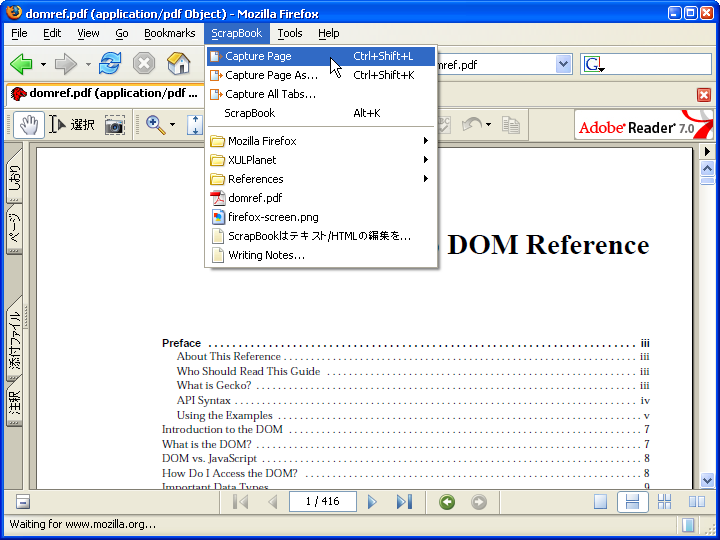The image size is (720, 540).
Task: Activate the Snapshot camera tool
Action: (114, 125)
